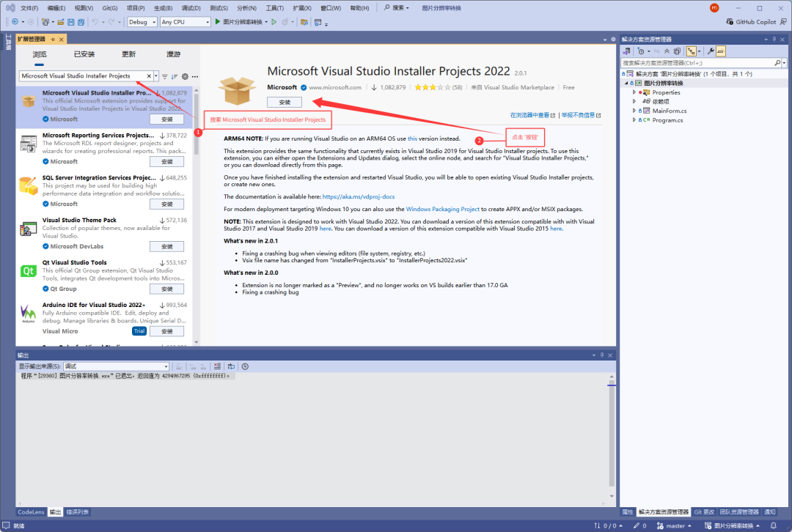Click the save all icon
792x532 pixels.
point(81,22)
